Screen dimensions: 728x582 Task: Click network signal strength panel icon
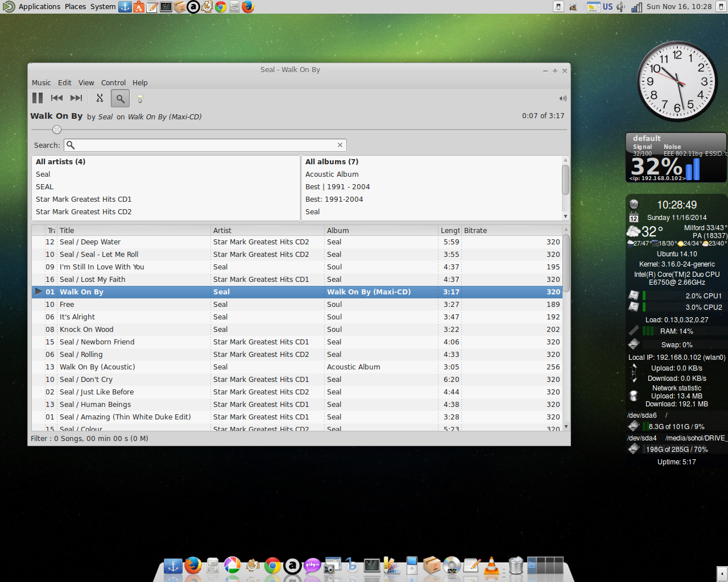(637, 7)
